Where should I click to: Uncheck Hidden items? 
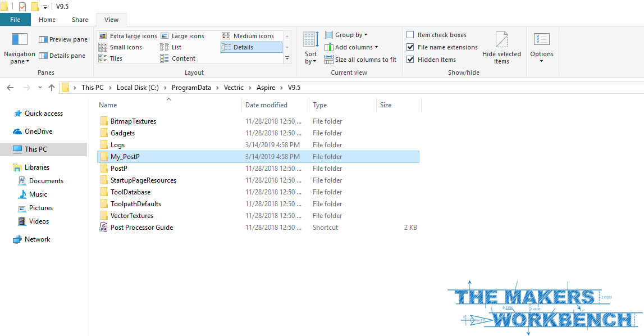(410, 59)
